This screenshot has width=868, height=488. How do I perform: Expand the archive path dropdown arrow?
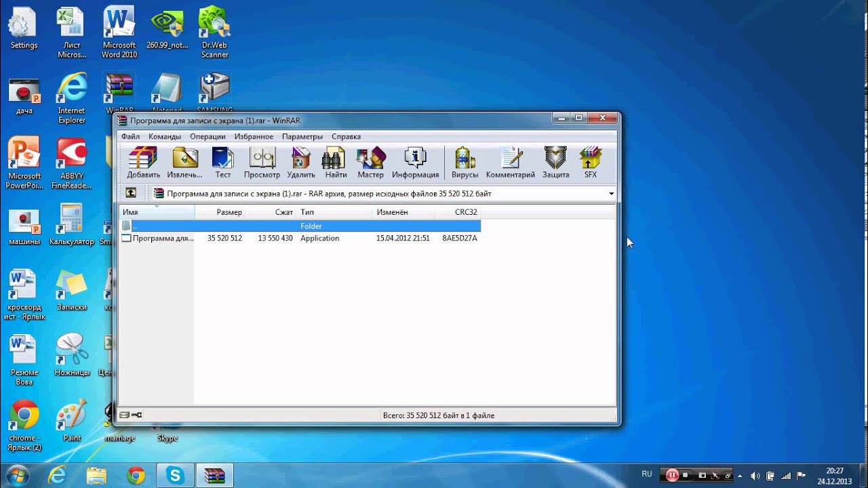point(611,194)
